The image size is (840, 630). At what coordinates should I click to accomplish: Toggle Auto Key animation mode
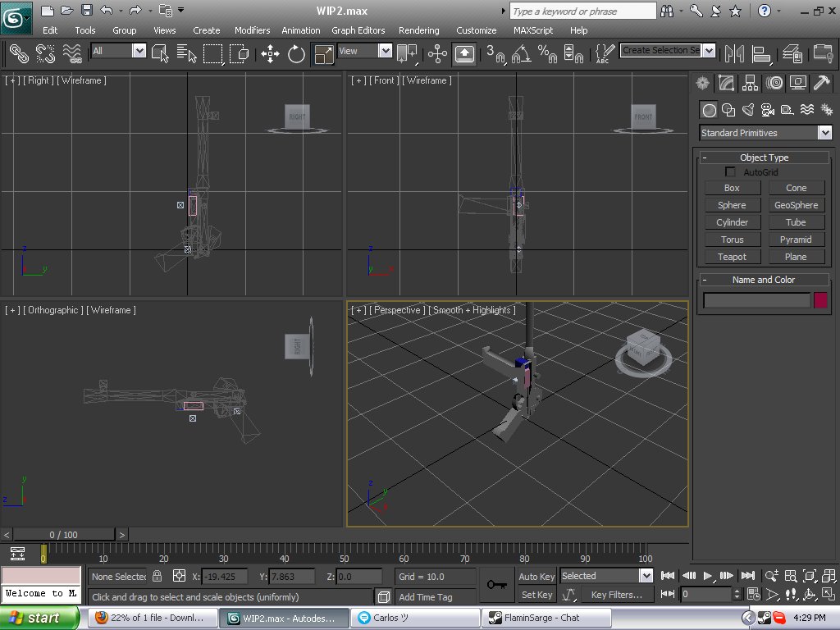coord(537,577)
